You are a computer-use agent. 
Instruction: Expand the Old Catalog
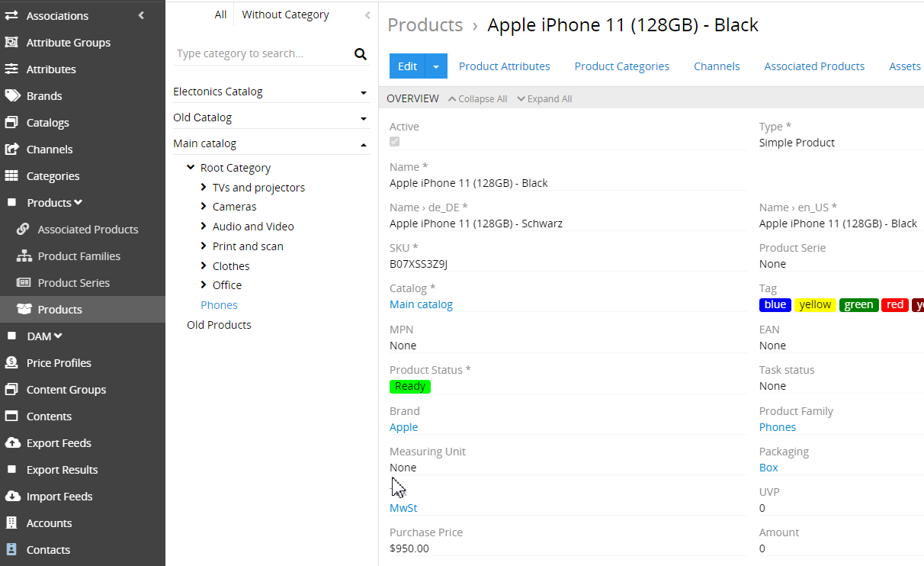click(364, 118)
